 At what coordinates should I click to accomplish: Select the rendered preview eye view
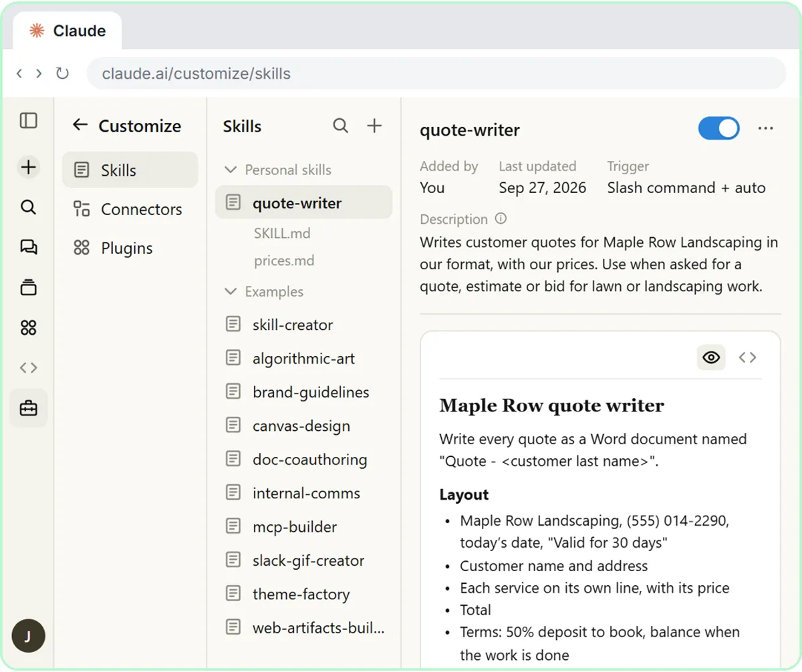coord(711,357)
